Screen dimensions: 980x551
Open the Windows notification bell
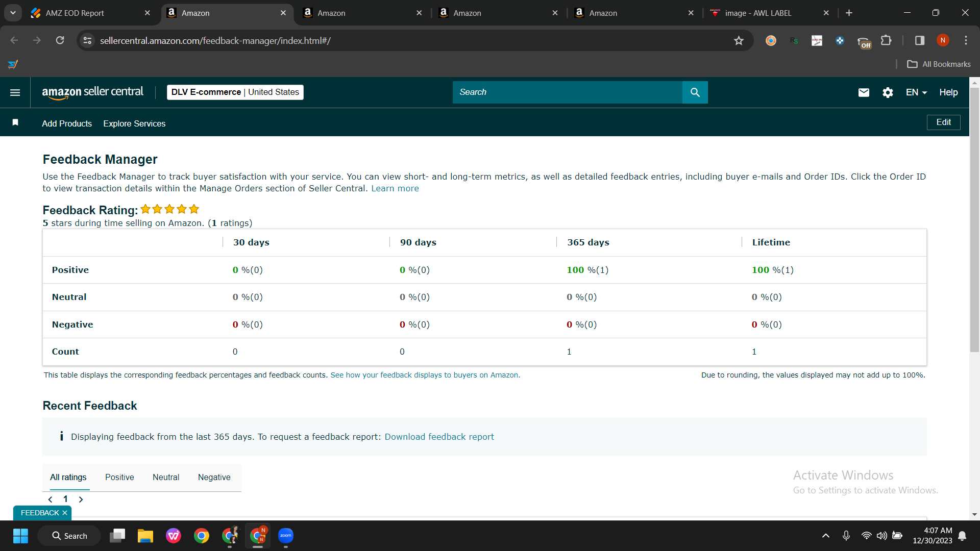tap(962, 536)
